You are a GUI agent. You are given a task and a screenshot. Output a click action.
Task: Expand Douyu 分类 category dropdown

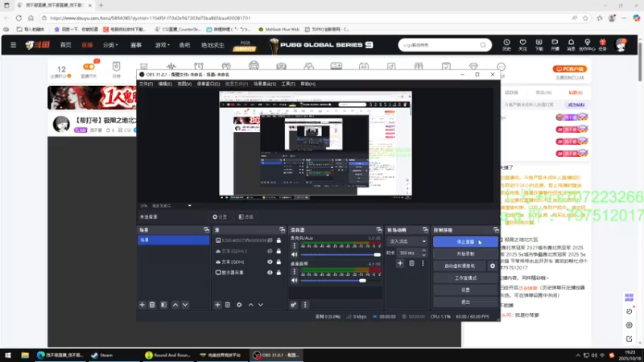click(110, 45)
